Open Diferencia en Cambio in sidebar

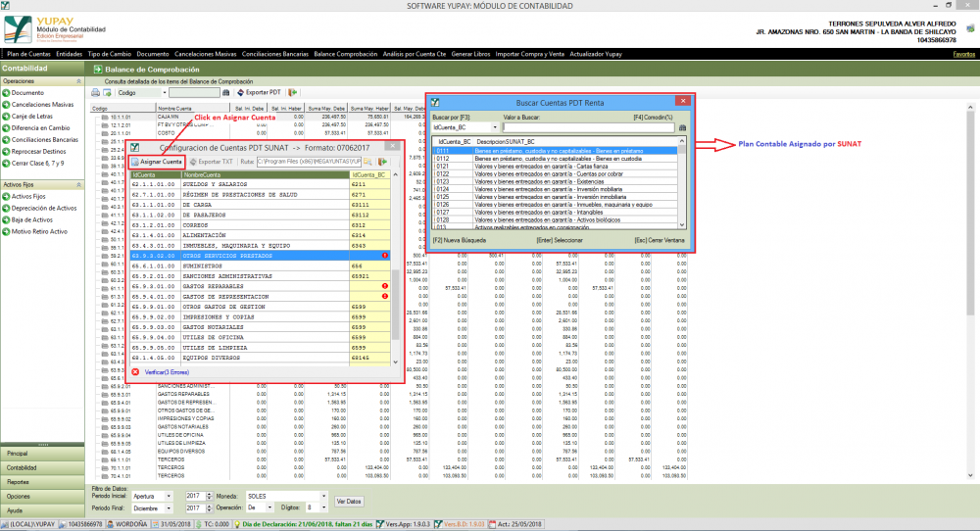[x=40, y=128]
